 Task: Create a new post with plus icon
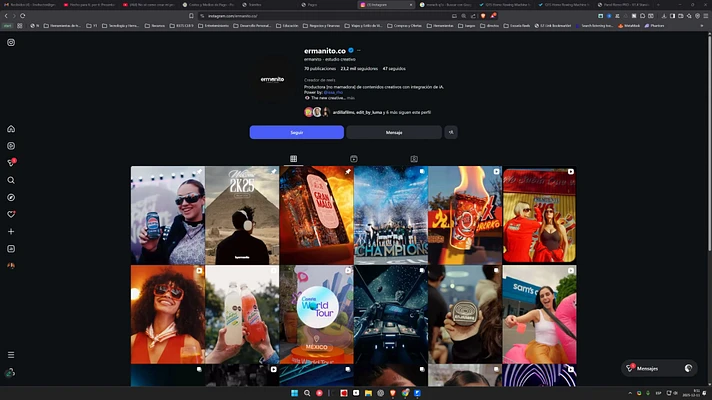coord(11,232)
